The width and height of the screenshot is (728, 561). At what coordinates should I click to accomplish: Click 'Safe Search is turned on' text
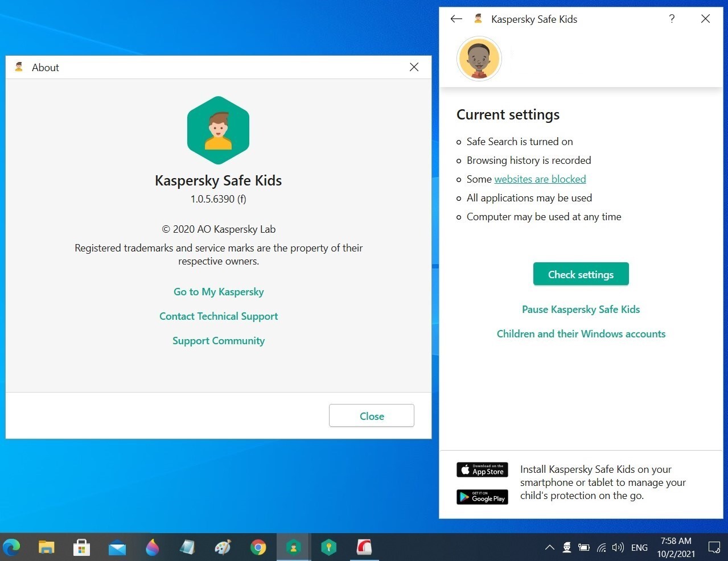point(520,142)
